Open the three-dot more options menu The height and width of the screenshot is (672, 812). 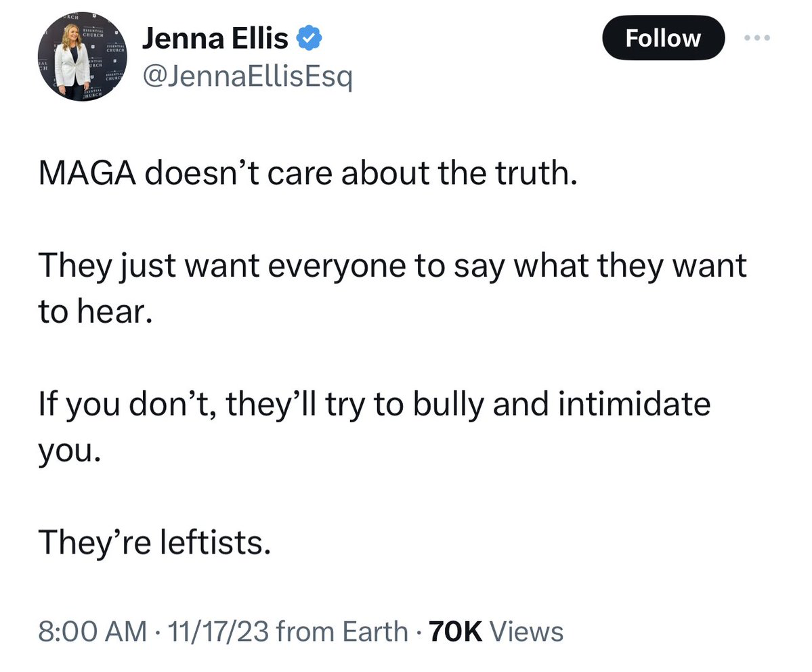pos(757,38)
